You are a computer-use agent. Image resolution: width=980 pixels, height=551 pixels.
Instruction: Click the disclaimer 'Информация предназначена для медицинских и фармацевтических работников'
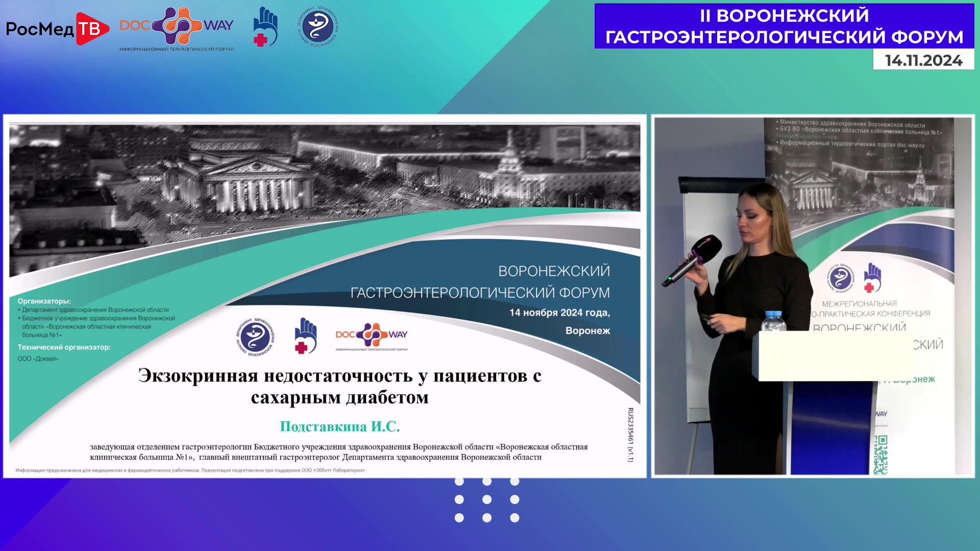(x=107, y=470)
